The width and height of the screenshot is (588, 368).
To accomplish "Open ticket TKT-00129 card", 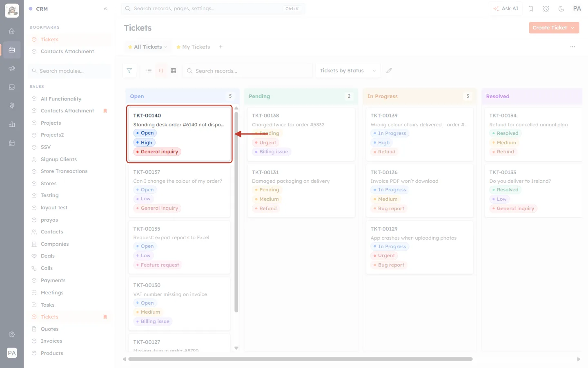I will coord(420,247).
